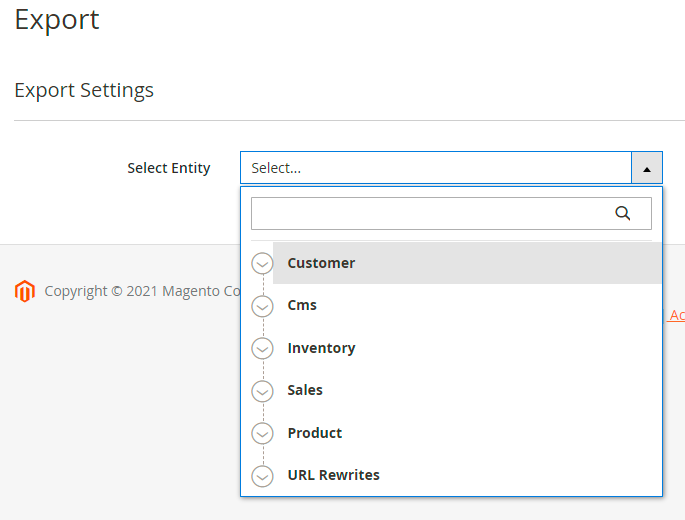Select Sales from the entity list

point(305,390)
